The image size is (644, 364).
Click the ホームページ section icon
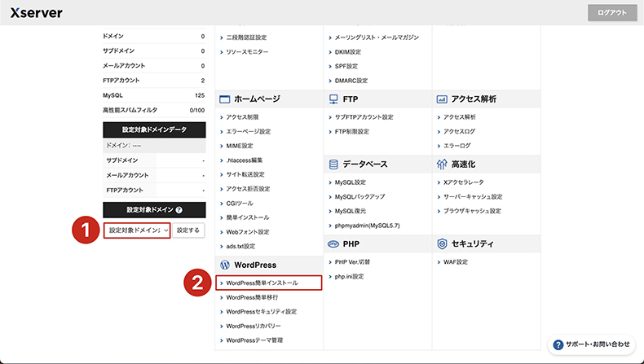225,99
